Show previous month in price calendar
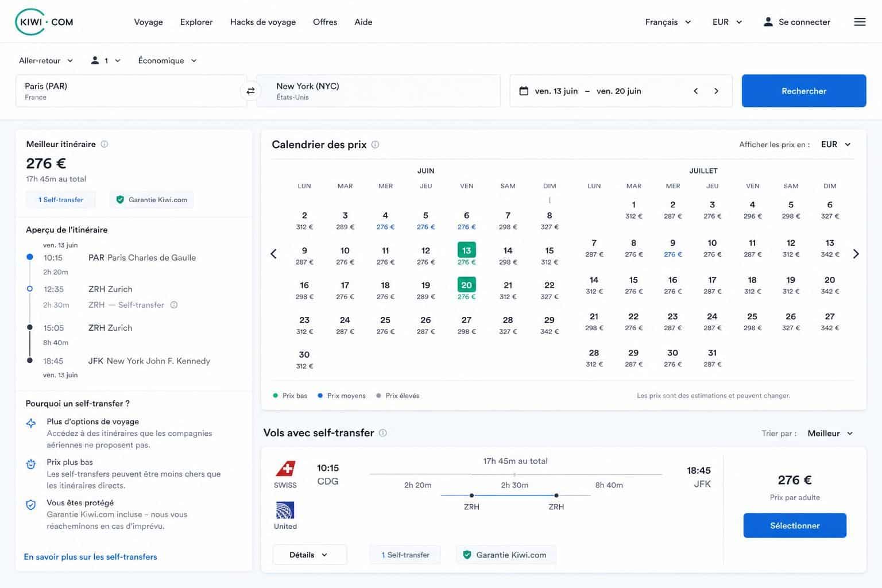The height and width of the screenshot is (588, 882). [x=273, y=254]
